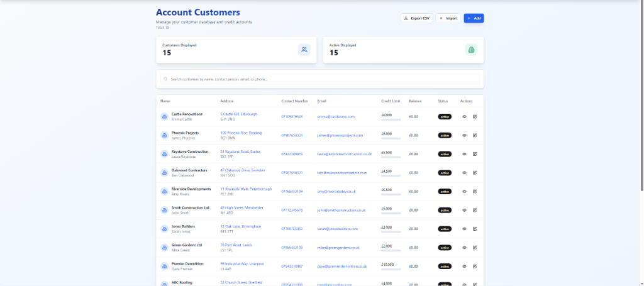Click the Credit Limit column header
Screen dimensions: 644x286
tap(391, 101)
